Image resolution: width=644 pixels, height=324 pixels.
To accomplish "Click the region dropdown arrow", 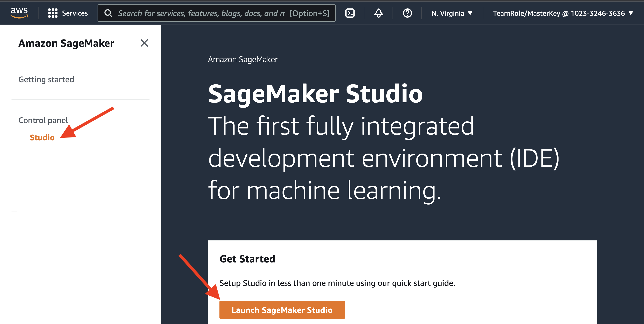I will click(470, 13).
